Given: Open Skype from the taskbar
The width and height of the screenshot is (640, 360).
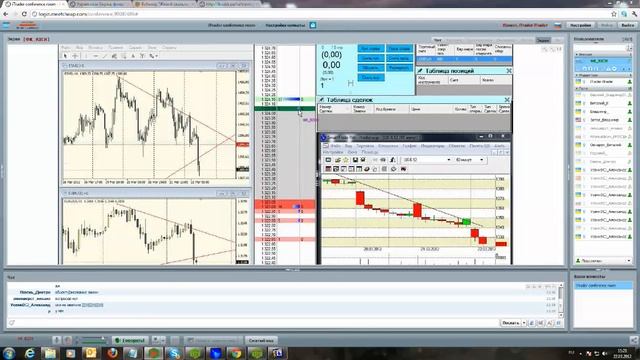Looking at the screenshot, I should click(174, 353).
